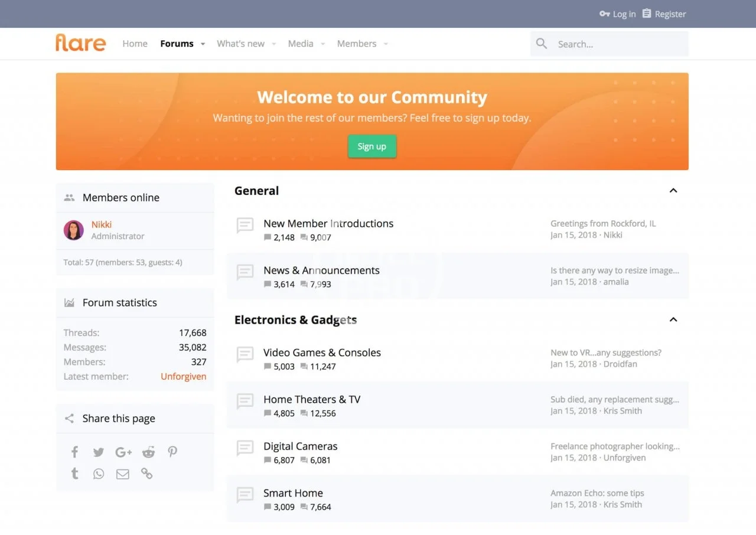Click the Facebook share icon
Screen dimensions: 756x535
click(x=74, y=452)
